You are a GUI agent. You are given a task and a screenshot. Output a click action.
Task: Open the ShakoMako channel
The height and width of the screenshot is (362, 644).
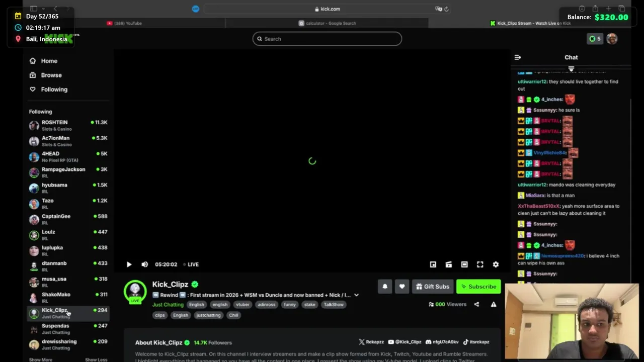[68, 297]
